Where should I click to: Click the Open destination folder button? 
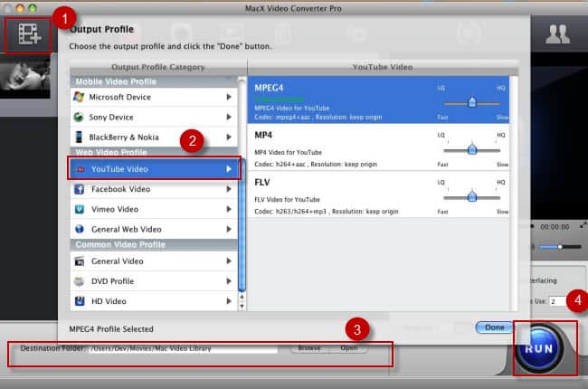pos(349,348)
